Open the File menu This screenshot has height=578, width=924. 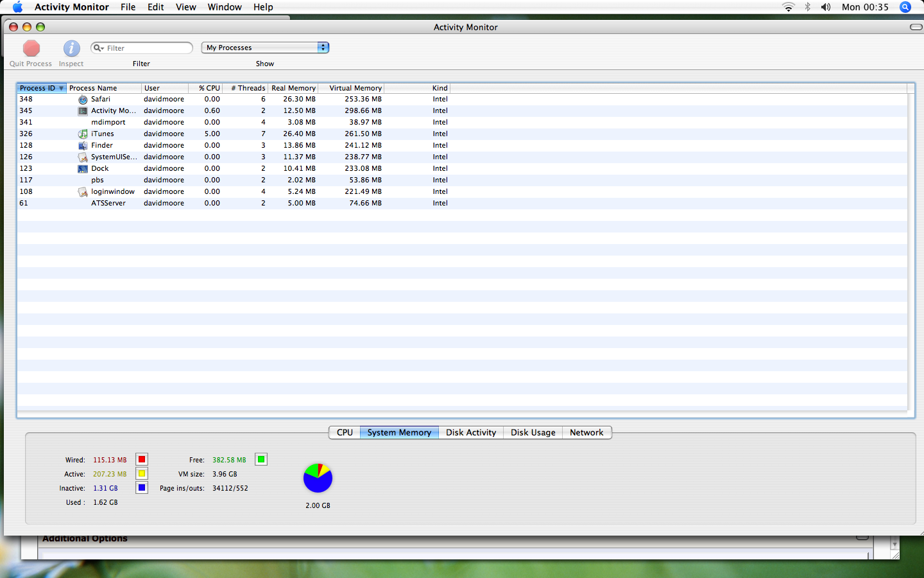point(128,7)
